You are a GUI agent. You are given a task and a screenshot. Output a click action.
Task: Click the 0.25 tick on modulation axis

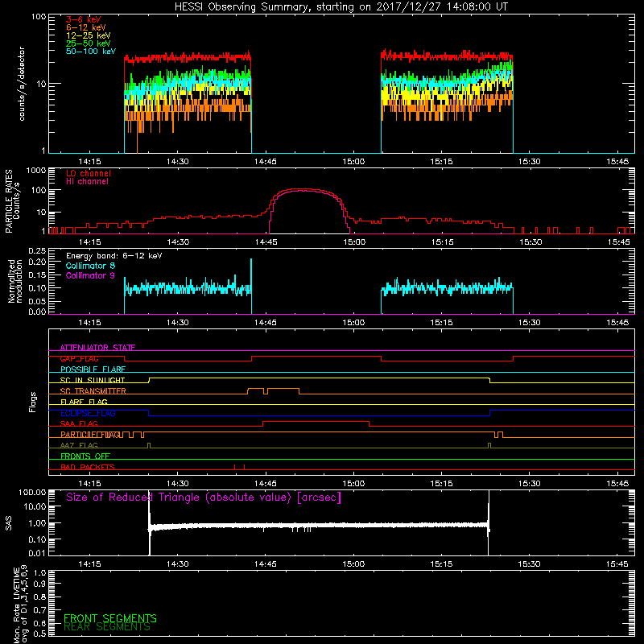[37, 251]
